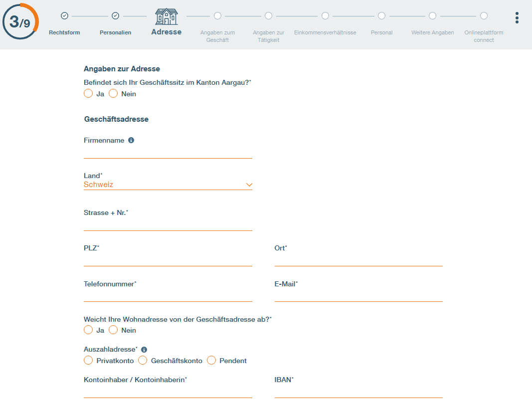This screenshot has height=413, width=532.
Task: Open the Land dropdown showing Schweiz
Action: (x=168, y=185)
